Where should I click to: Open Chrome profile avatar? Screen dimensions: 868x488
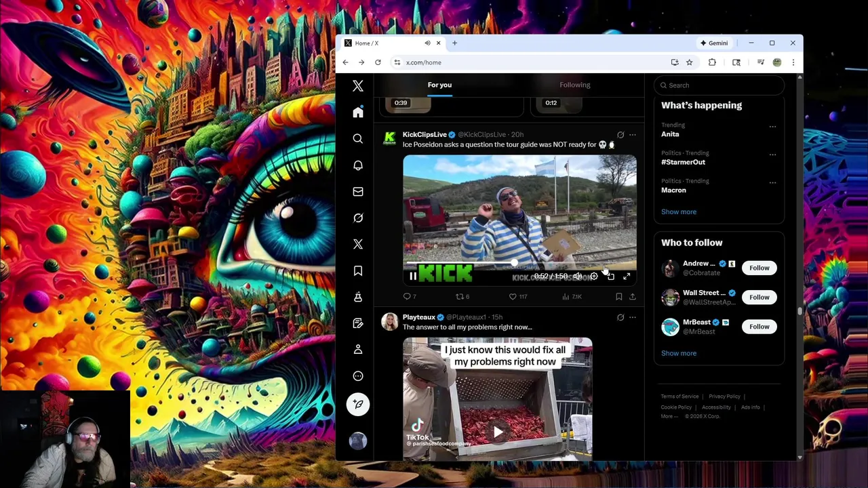click(x=777, y=62)
